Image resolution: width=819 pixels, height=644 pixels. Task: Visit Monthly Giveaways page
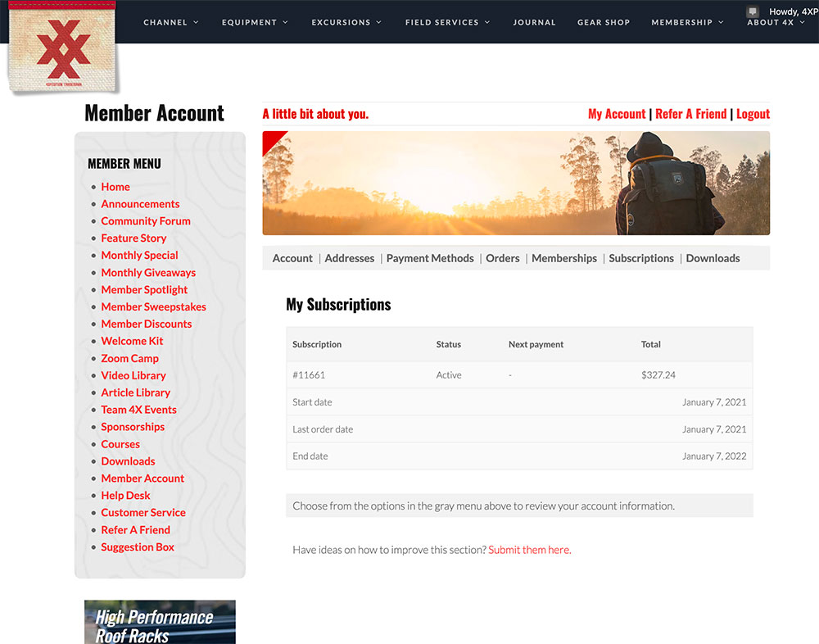tap(148, 272)
